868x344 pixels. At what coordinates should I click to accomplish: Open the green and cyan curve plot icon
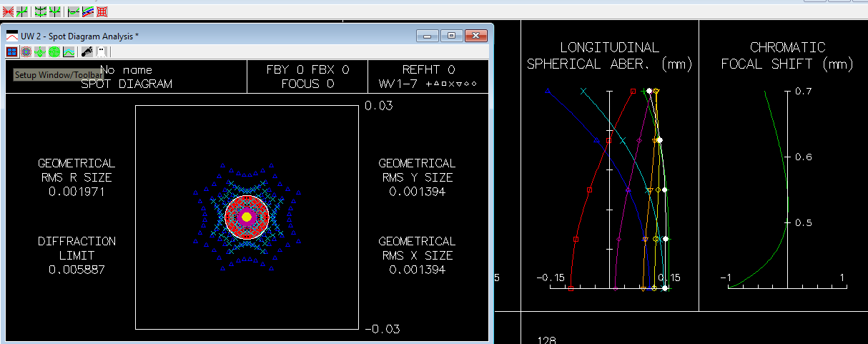69,51
